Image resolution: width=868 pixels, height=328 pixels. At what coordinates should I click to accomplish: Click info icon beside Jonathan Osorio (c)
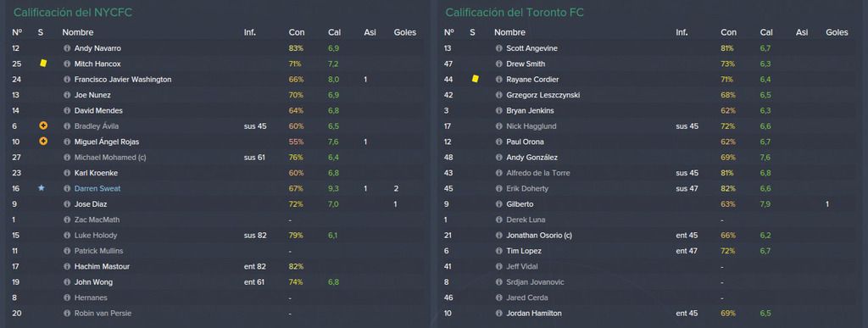pos(498,235)
